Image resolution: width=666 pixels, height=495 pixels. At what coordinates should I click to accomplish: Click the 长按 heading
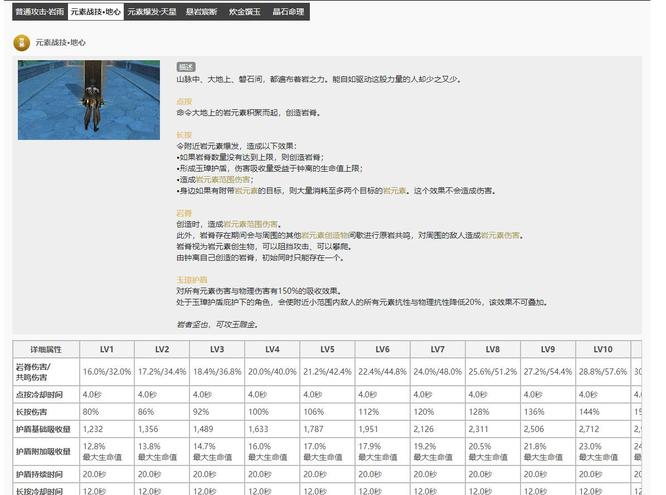point(184,135)
